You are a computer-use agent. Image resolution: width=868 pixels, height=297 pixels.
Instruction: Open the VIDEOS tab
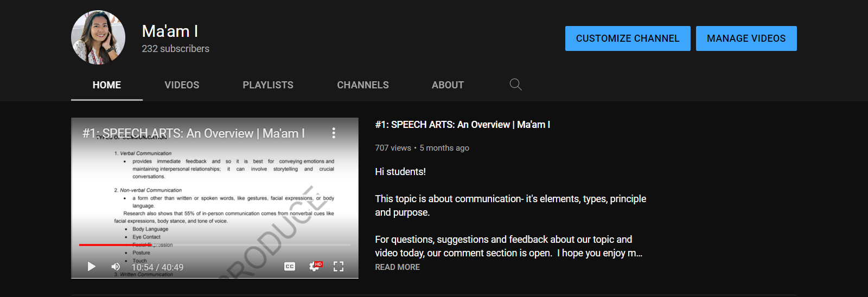(x=182, y=85)
